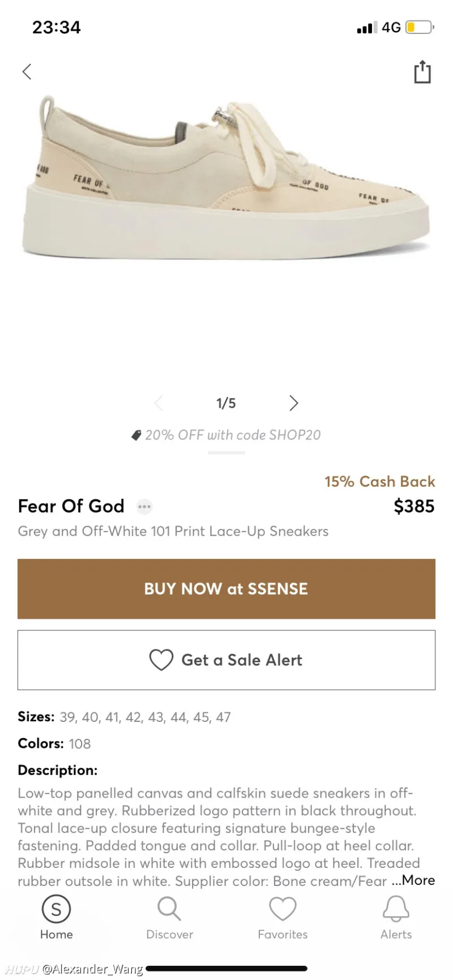Tap the 15% Cash Back label
Viewport: 453px width, 980px height.
tap(379, 481)
